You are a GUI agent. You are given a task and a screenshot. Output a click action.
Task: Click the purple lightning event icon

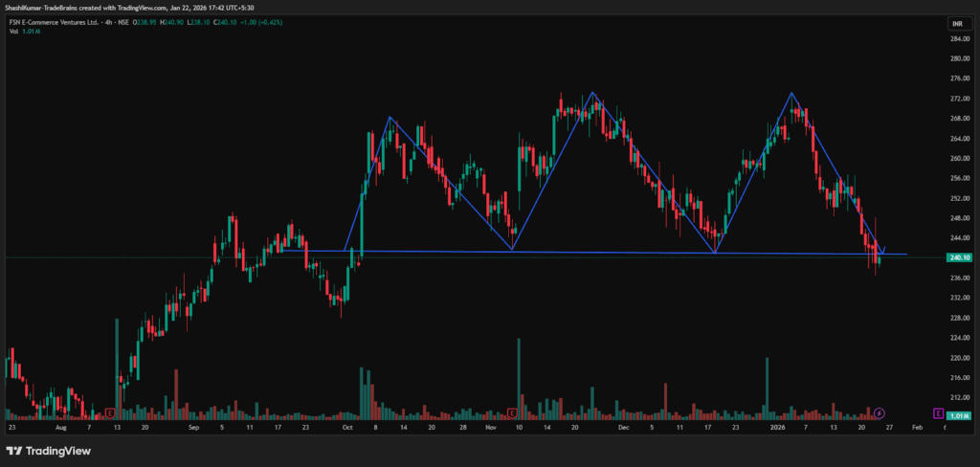(x=880, y=412)
